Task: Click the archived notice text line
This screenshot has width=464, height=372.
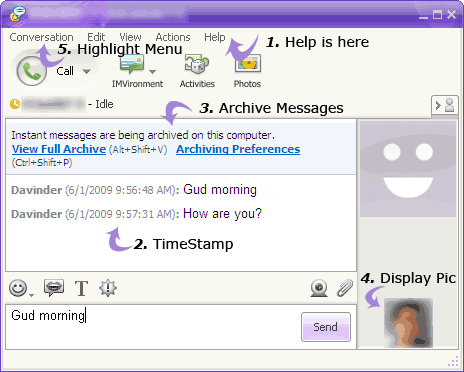Action: [143, 135]
